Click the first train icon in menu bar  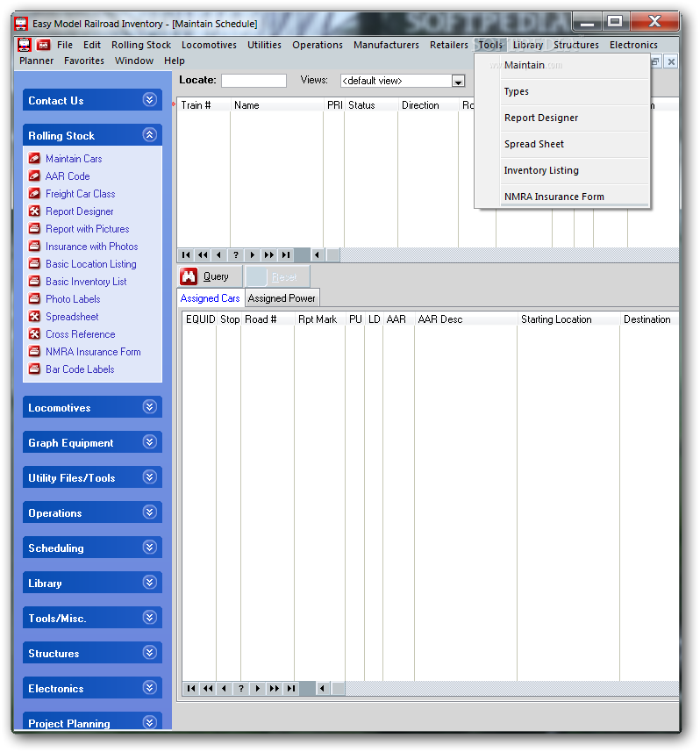point(24,45)
